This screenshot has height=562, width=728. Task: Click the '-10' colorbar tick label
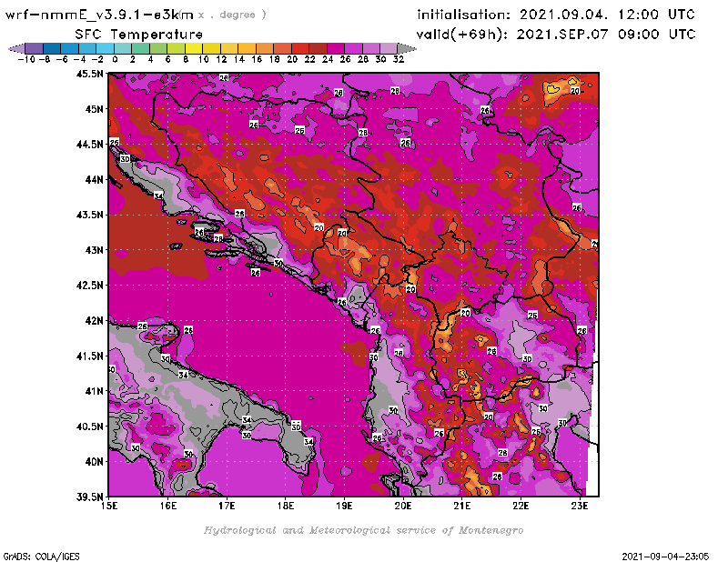click(25, 59)
